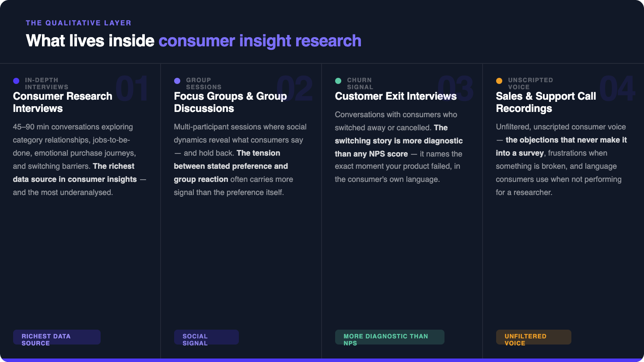Open the Focus Groups & Group Discussions heading
The width and height of the screenshot is (644, 362).
coord(231,102)
